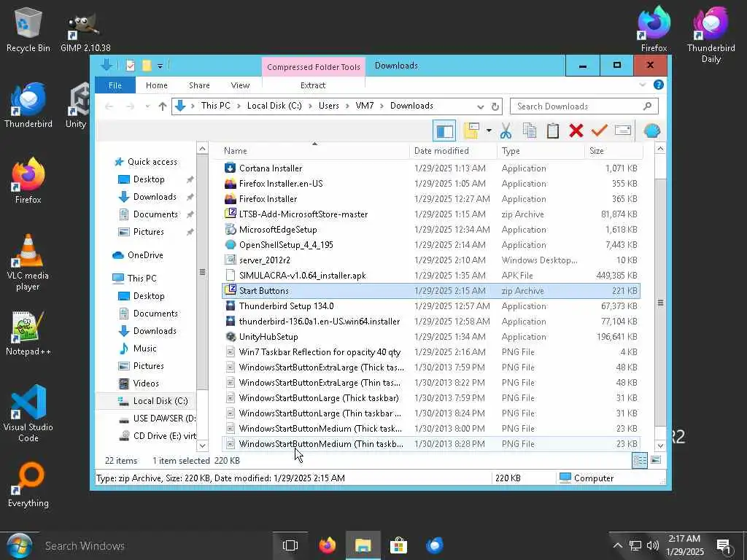The image size is (747, 560).
Task: Select OneDrive in the navigation pane
Action: (138, 255)
